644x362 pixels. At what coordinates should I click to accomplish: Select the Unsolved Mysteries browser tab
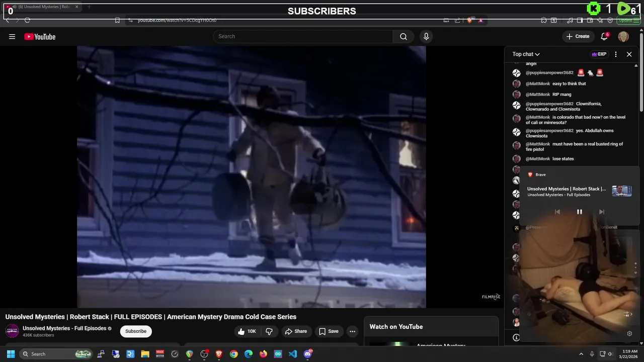[x=43, y=7]
